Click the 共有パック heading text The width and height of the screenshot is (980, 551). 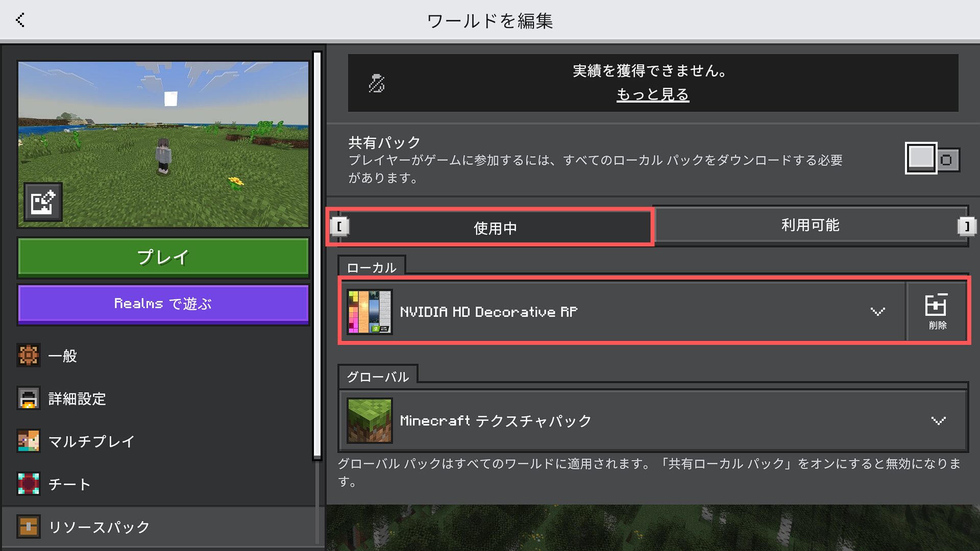[x=384, y=142]
